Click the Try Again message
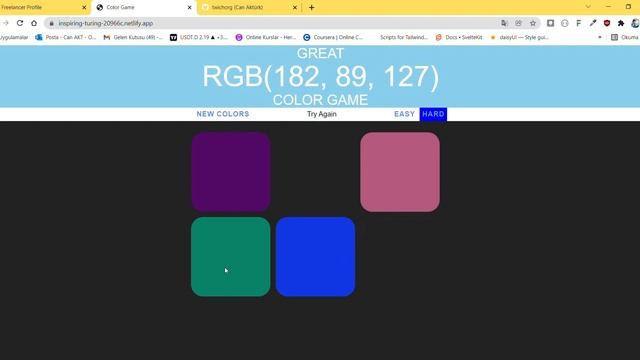 pos(322,114)
